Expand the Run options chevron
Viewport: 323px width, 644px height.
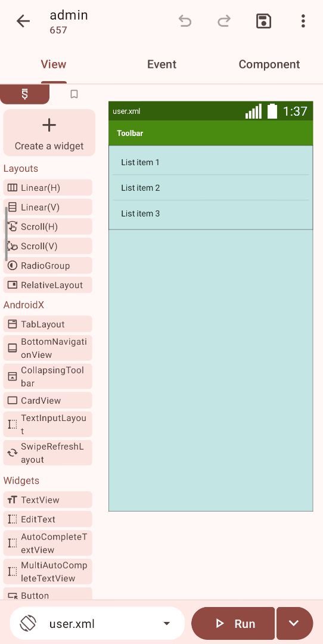(294, 624)
